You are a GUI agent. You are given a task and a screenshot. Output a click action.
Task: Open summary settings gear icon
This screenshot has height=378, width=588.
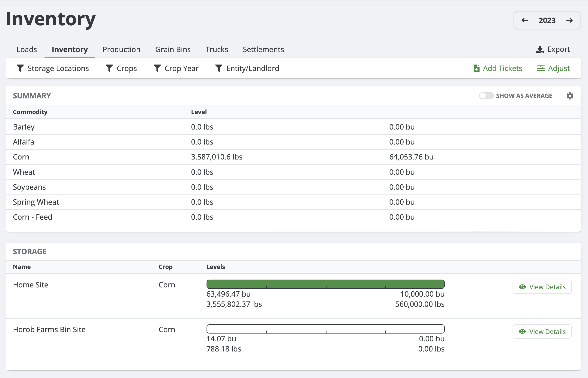pos(570,96)
